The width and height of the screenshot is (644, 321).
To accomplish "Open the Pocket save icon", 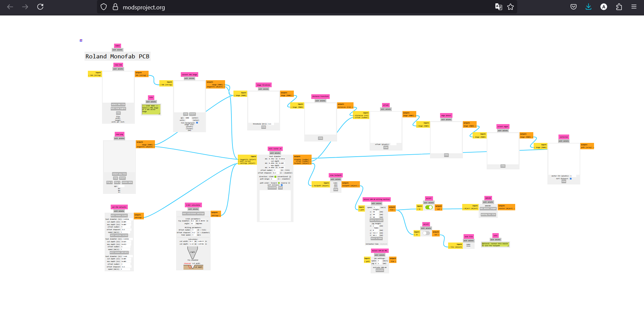I will [574, 7].
